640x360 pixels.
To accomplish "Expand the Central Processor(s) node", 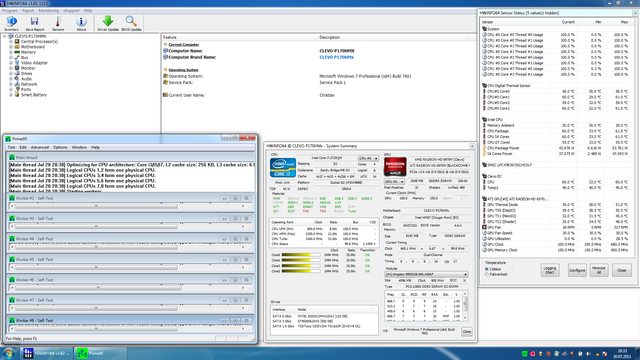I will [11, 42].
